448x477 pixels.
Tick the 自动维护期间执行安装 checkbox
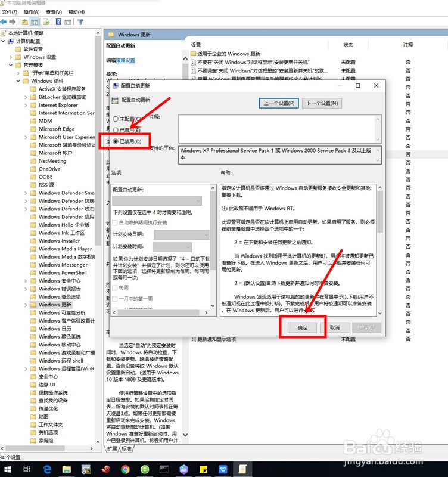tap(115, 222)
